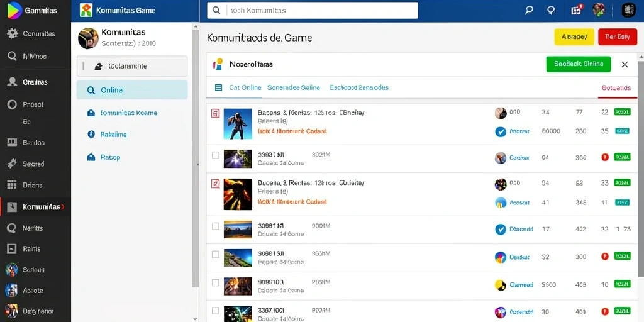Click the top bar search icon
This screenshot has width=644, height=322.
click(x=529, y=10)
